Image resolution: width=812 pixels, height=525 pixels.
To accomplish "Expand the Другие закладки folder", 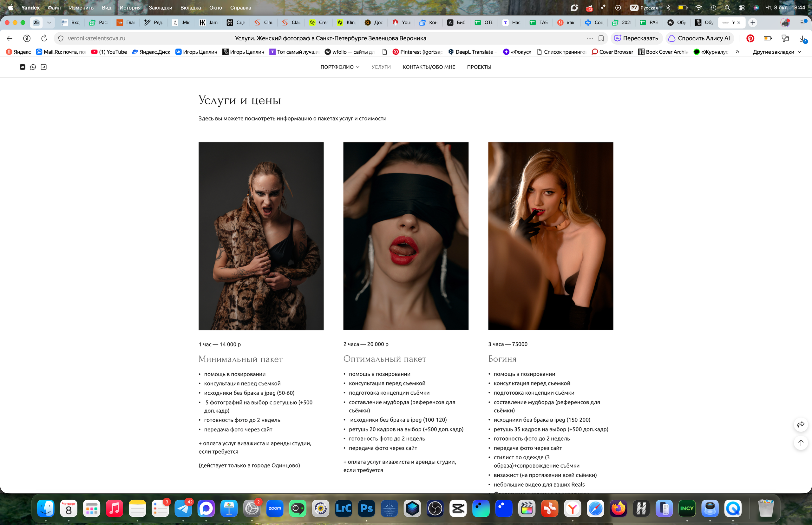I will click(x=777, y=52).
